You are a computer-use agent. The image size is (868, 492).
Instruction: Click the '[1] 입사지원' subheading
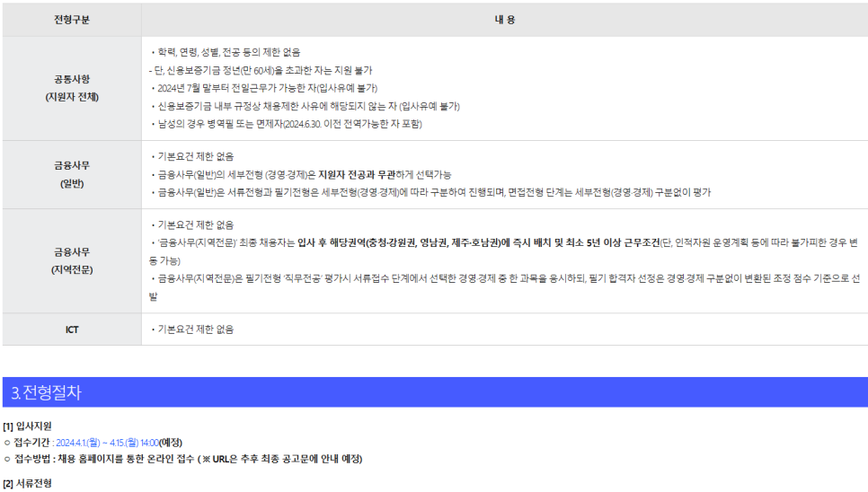pos(27,426)
